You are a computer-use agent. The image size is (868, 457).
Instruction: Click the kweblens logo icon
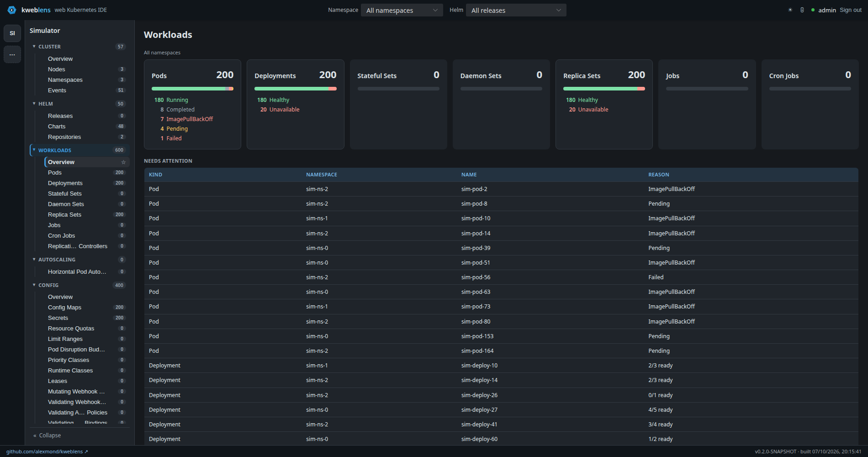[x=12, y=10]
